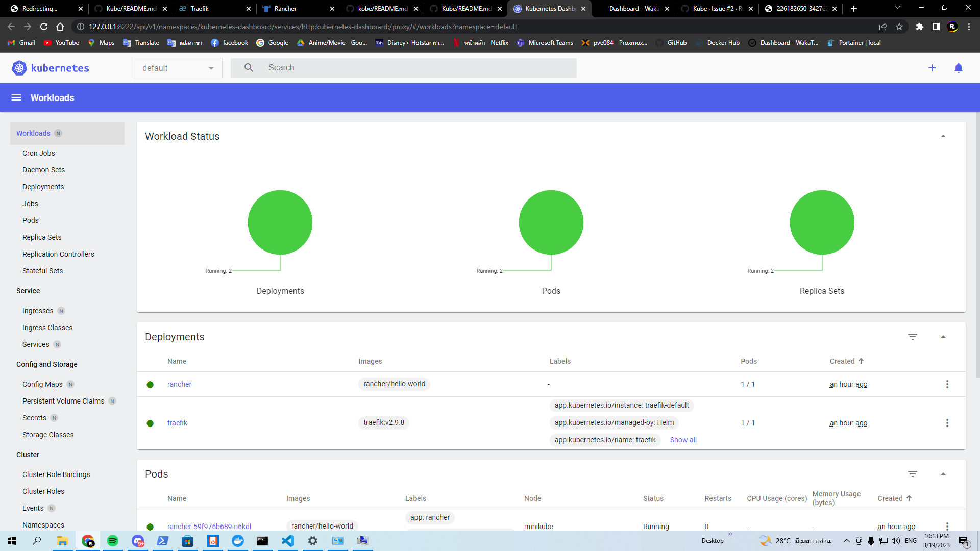Viewport: 980px width, 551px height.
Task: Go to browser home page
Action: pyautogui.click(x=60, y=27)
